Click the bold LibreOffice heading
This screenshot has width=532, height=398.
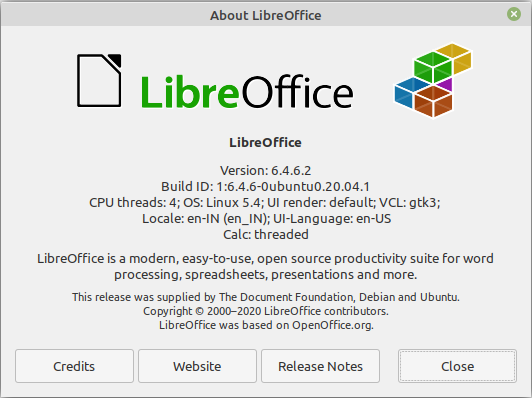(265, 143)
